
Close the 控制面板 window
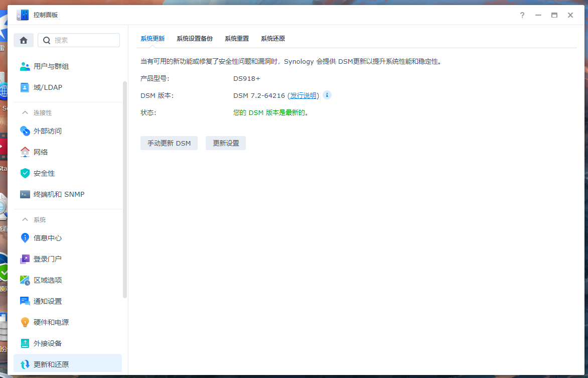(x=570, y=15)
